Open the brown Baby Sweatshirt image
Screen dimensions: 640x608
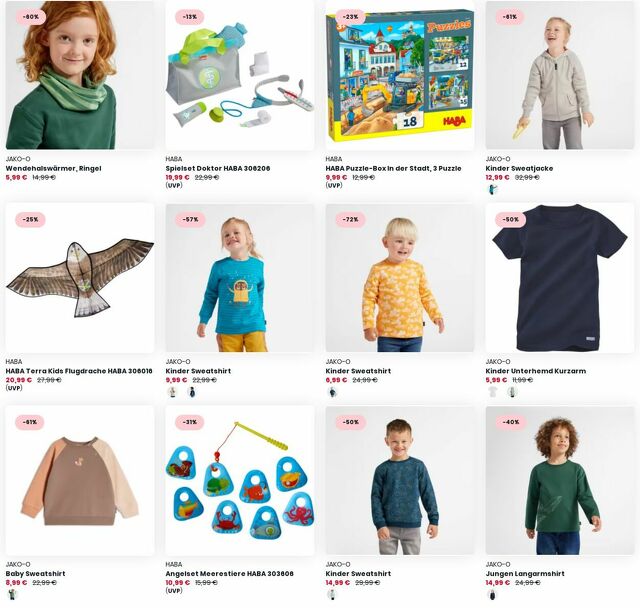pos(80,480)
